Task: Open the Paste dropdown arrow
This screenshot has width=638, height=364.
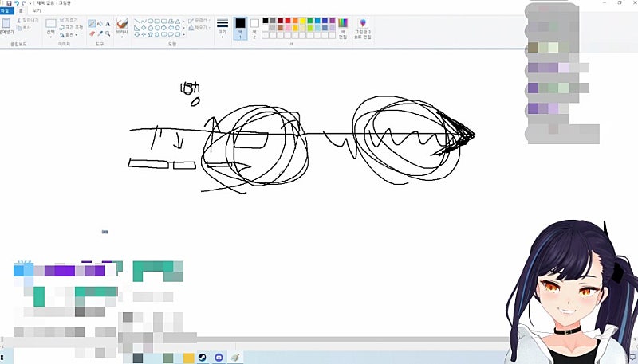Action: (6, 37)
